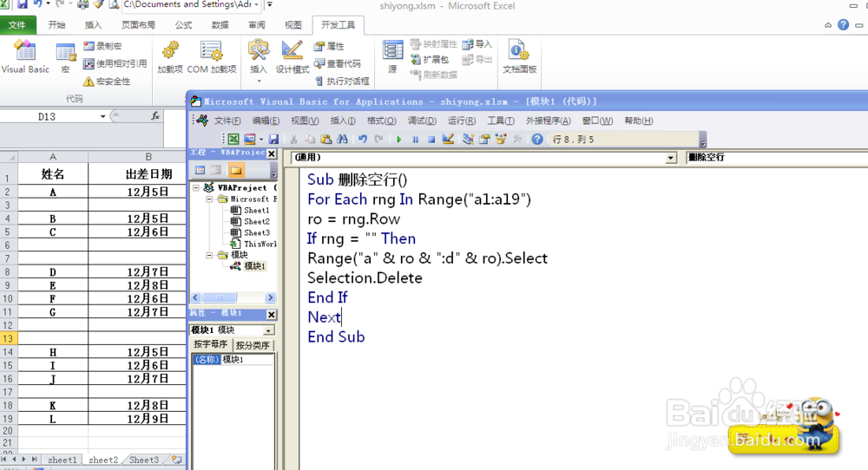The height and width of the screenshot is (470, 868).
Task: Click VBA paste icon
Action: tap(326, 140)
